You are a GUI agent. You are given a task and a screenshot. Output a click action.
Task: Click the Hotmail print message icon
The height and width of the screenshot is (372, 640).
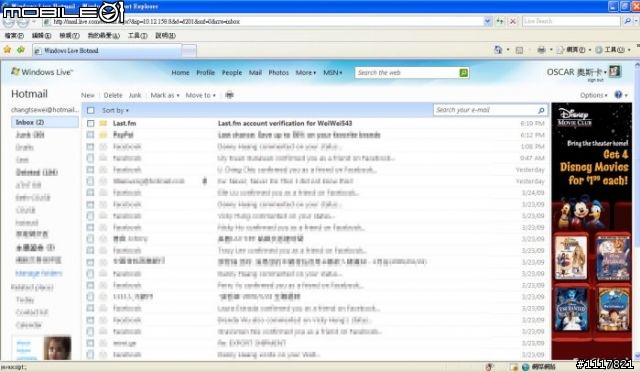(x=229, y=95)
